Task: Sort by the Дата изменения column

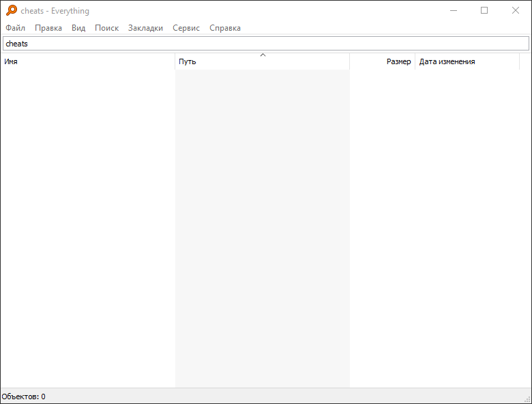Action: 467,61
